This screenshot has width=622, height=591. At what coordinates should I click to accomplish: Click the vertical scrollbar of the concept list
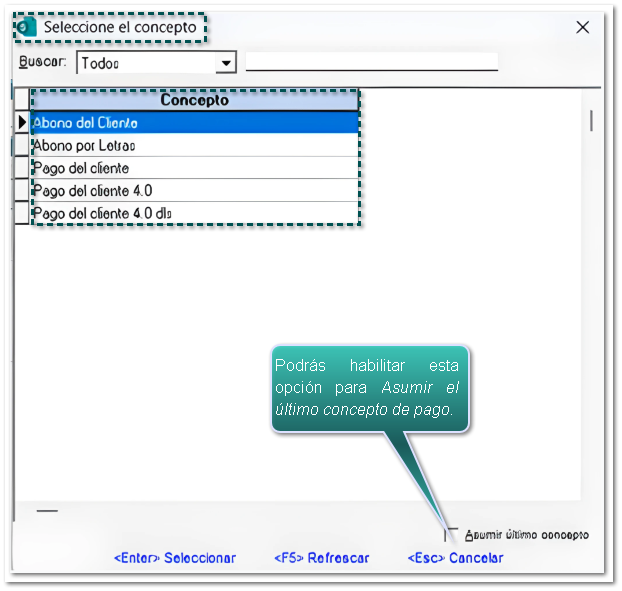coord(591,121)
